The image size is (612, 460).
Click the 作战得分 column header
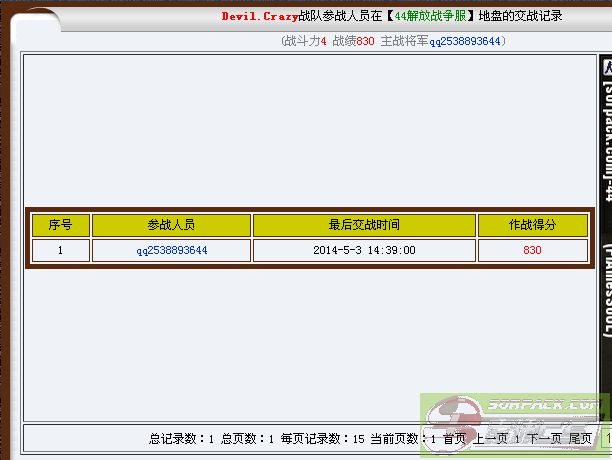click(532, 225)
